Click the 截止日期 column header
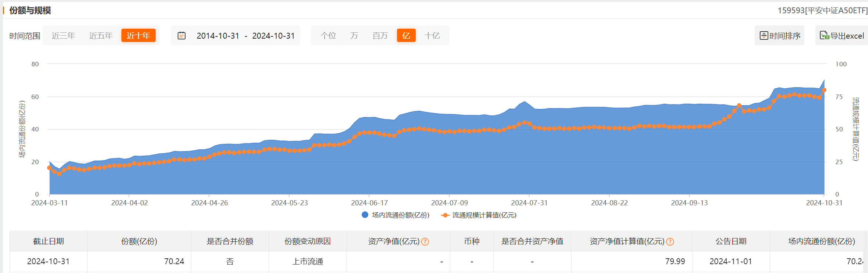868x273 pixels. [x=49, y=241]
